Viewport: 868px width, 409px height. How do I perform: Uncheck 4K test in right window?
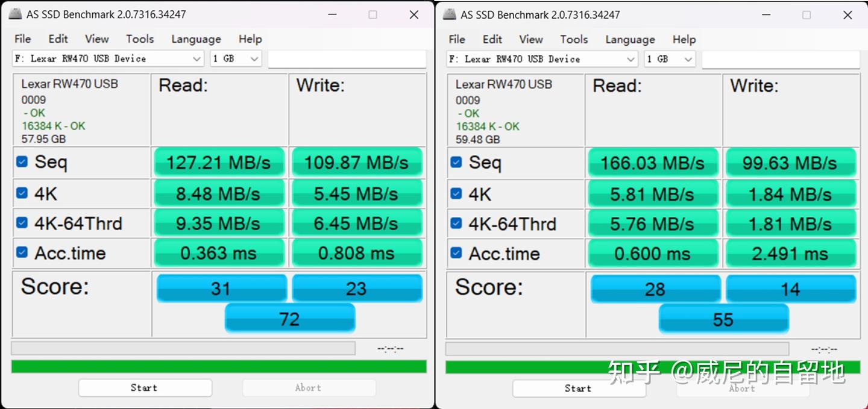tap(456, 193)
